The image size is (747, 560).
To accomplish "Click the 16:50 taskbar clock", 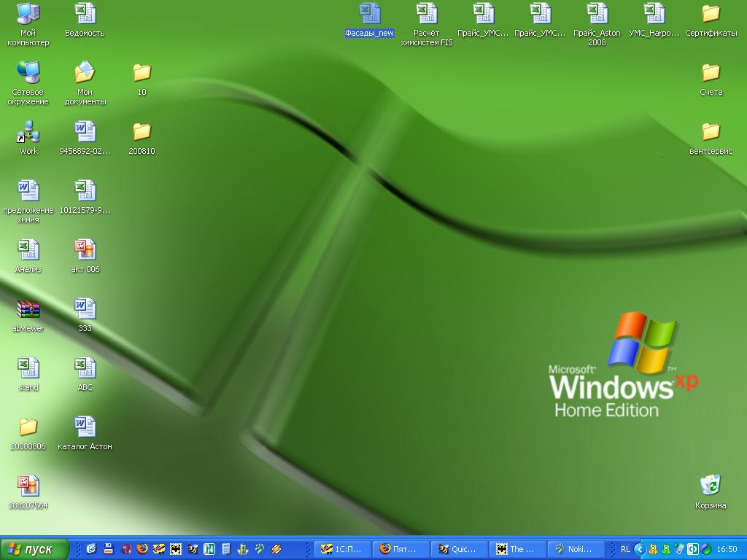I will (x=727, y=549).
